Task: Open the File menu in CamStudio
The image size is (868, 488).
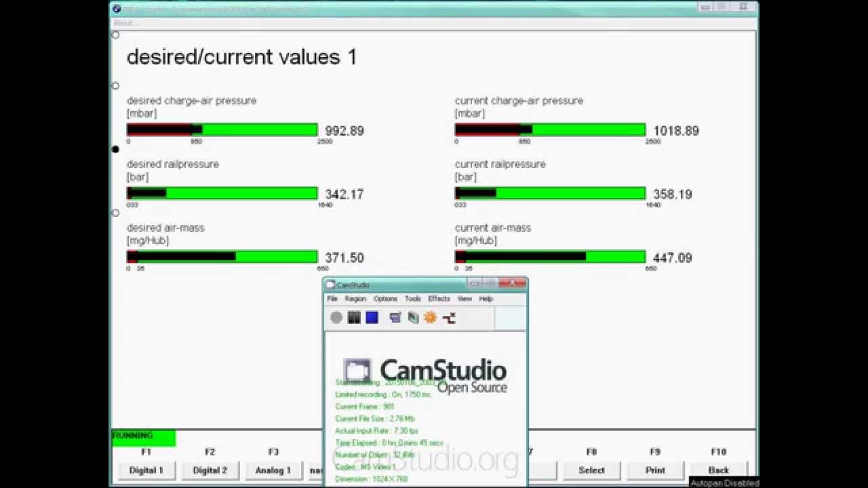Action: (332, 299)
